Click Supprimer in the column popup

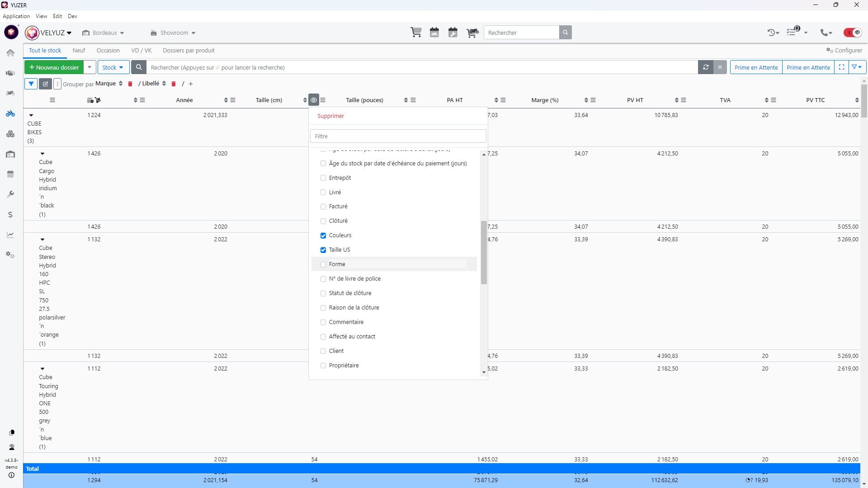coord(330,116)
